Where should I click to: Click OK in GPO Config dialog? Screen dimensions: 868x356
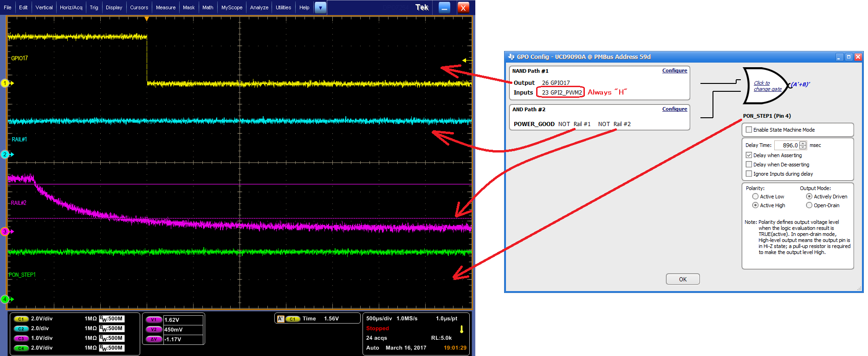tap(683, 279)
